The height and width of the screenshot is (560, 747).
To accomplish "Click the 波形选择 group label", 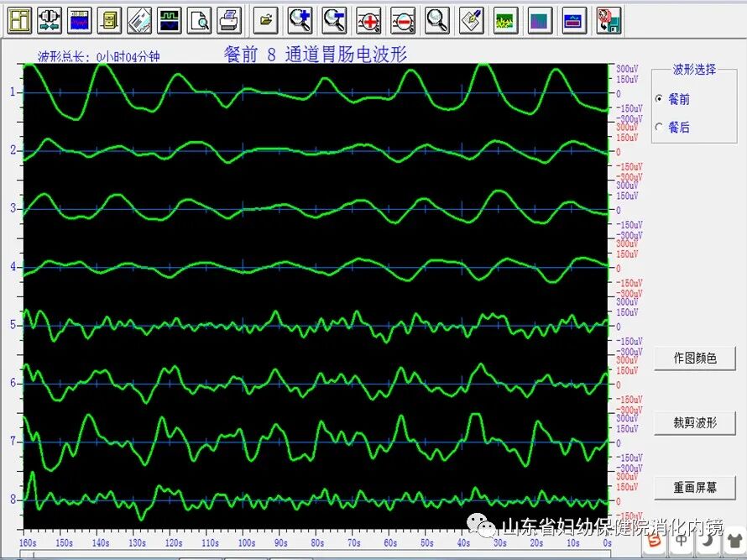I will 694,70.
